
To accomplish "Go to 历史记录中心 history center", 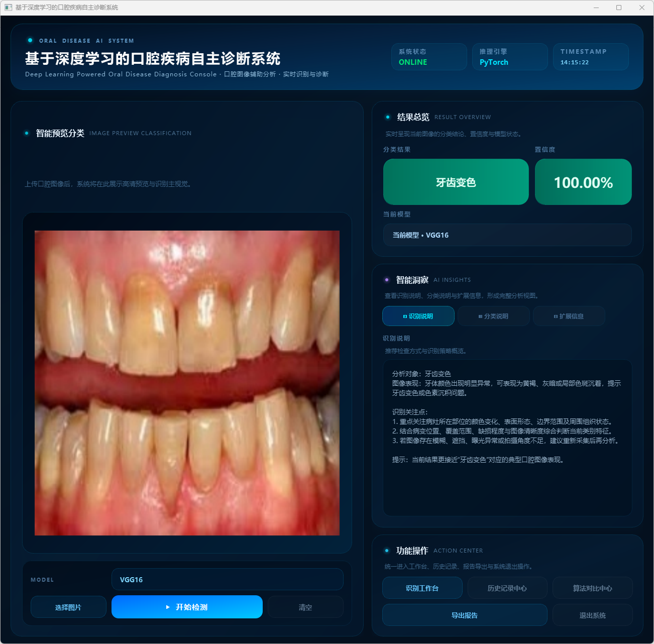I will click(x=507, y=588).
